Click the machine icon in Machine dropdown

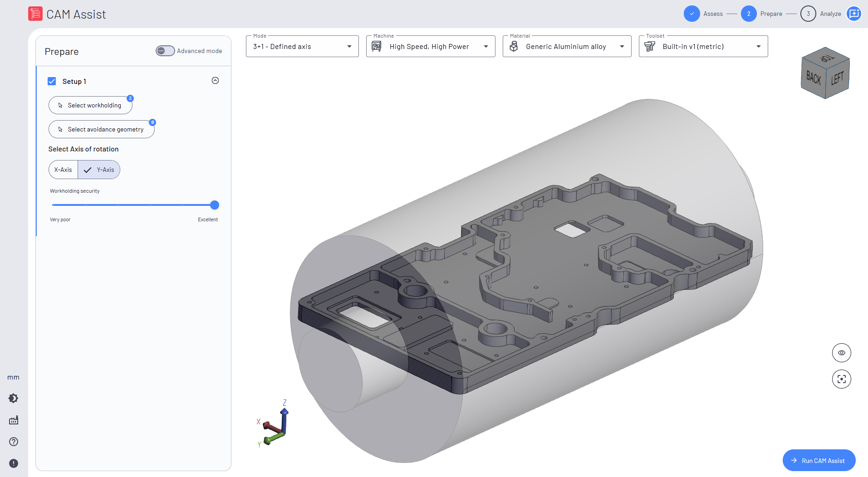[x=377, y=46]
